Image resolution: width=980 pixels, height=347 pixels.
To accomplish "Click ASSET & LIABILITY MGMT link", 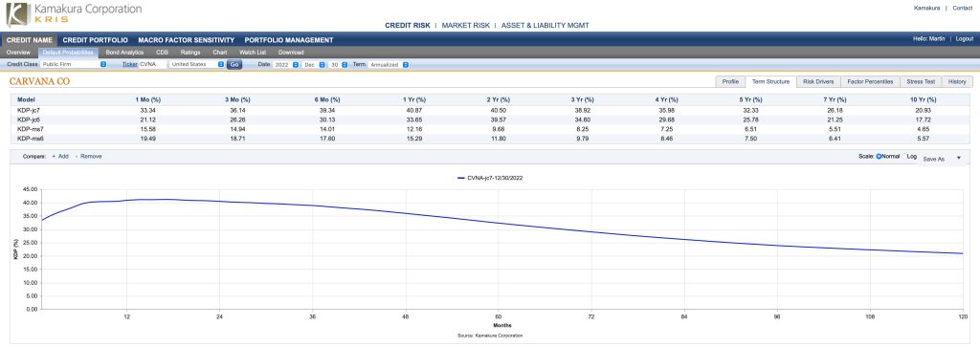I will (x=545, y=26).
